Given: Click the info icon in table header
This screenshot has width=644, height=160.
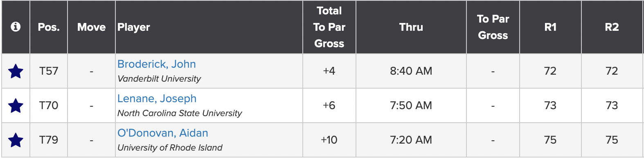Looking at the screenshot, I should click(x=16, y=27).
